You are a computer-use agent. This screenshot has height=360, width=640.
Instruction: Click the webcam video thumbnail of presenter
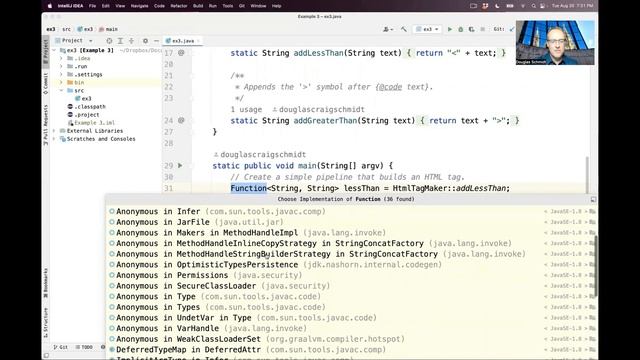point(555,42)
